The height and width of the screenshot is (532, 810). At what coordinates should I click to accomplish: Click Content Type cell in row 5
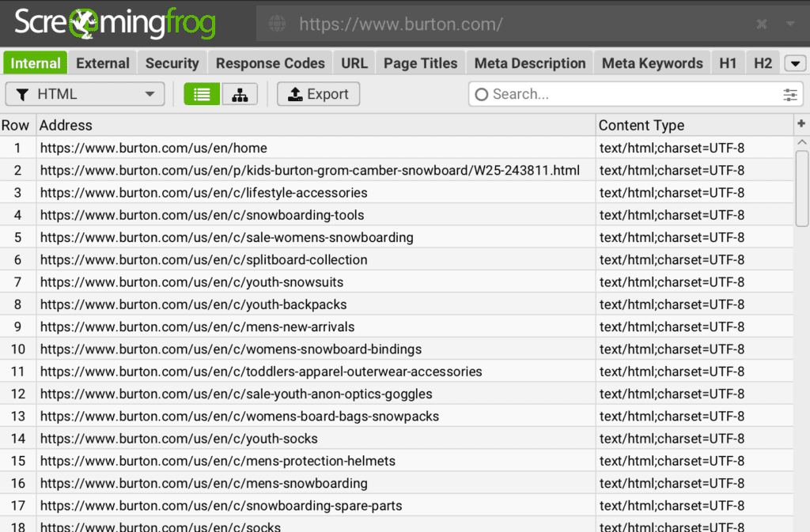pos(695,237)
